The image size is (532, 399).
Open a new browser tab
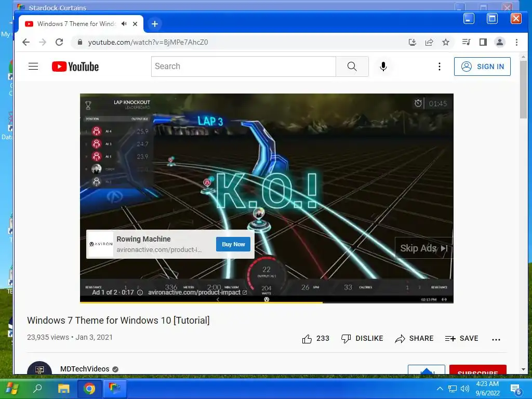tap(155, 24)
